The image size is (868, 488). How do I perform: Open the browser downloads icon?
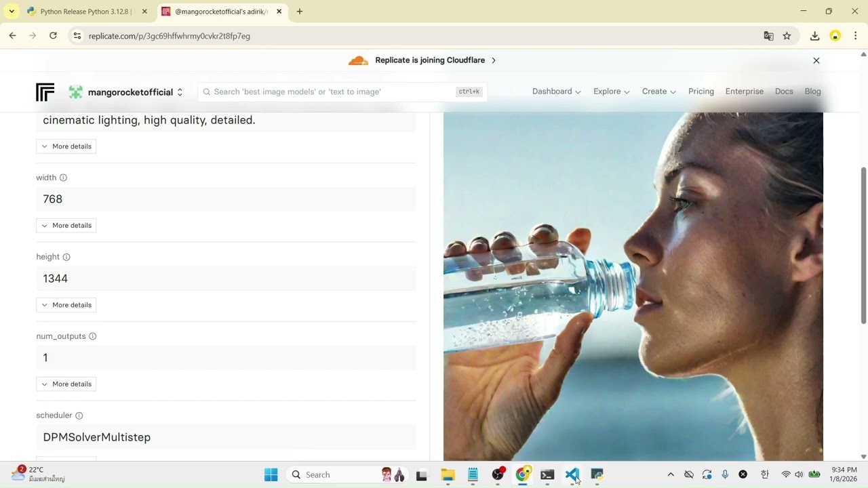coord(815,36)
